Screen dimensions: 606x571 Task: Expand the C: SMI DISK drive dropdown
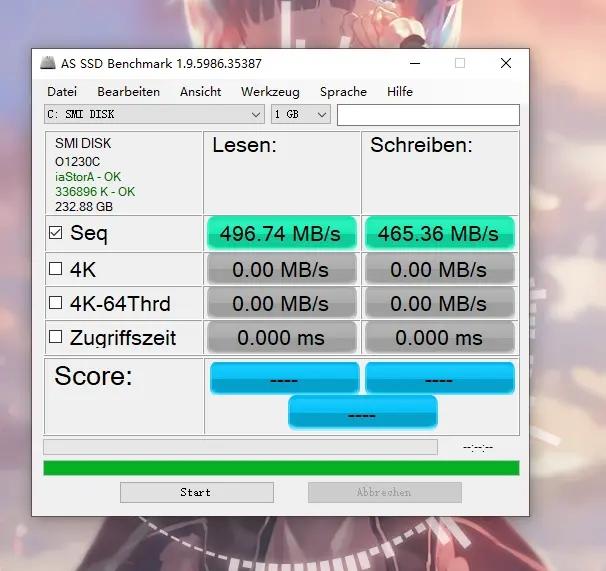tap(154, 114)
